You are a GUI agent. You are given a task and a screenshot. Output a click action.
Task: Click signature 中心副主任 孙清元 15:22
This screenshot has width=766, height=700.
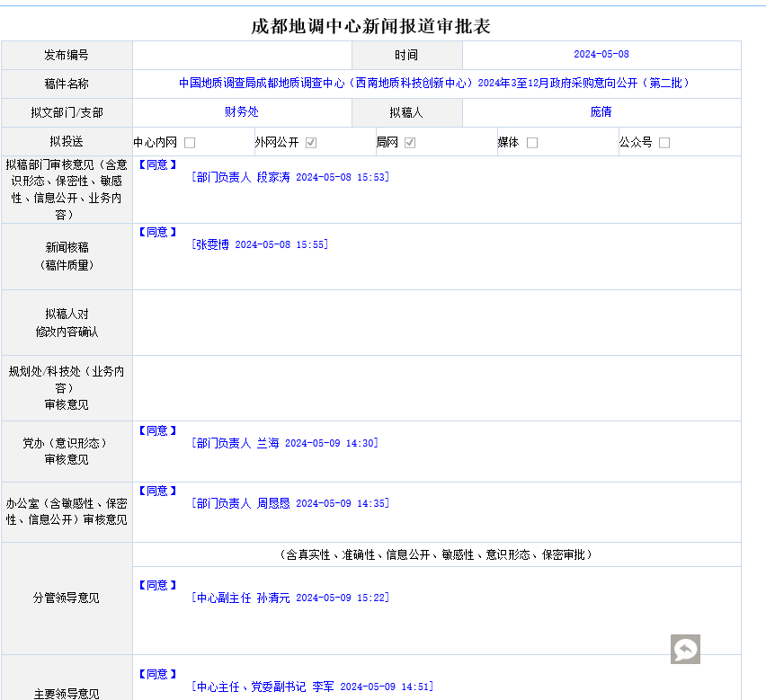click(290, 598)
